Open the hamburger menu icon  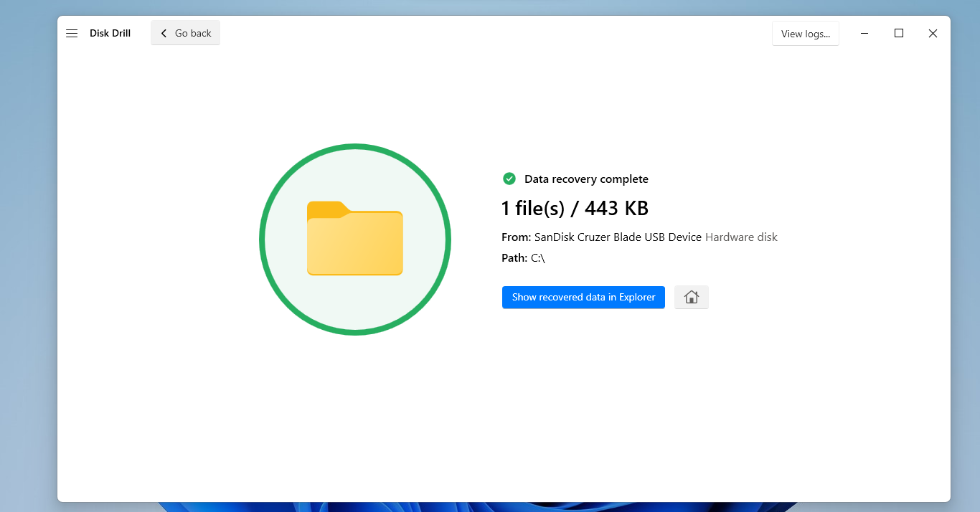(x=72, y=34)
